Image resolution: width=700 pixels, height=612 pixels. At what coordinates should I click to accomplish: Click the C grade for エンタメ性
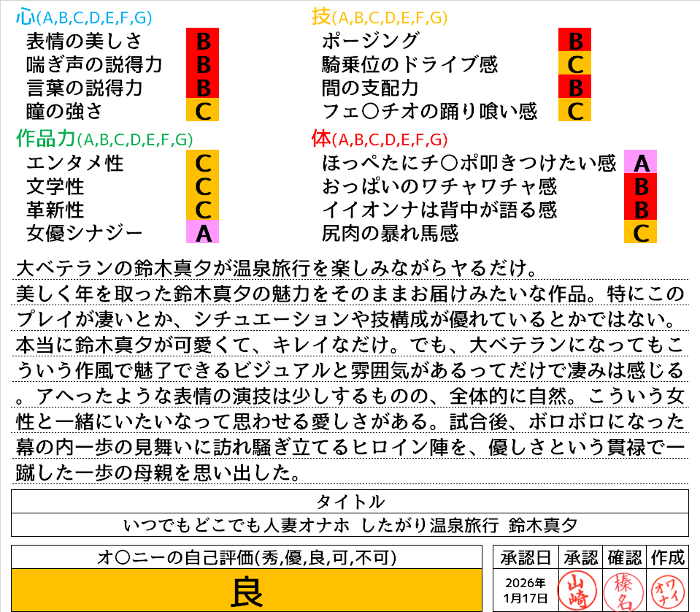pos(203,162)
